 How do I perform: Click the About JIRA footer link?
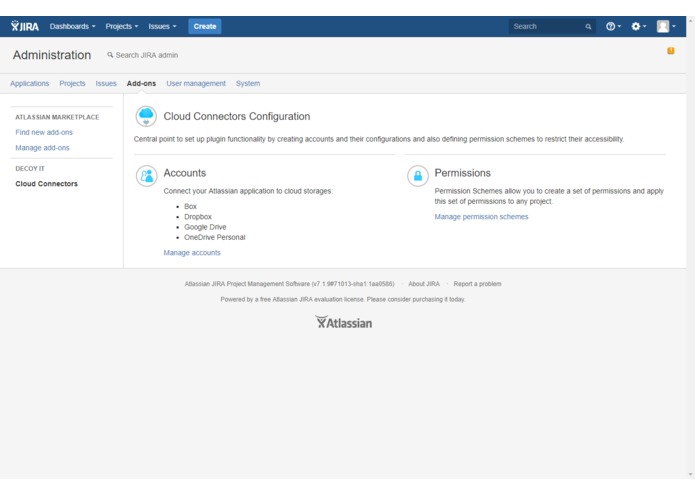click(x=424, y=284)
